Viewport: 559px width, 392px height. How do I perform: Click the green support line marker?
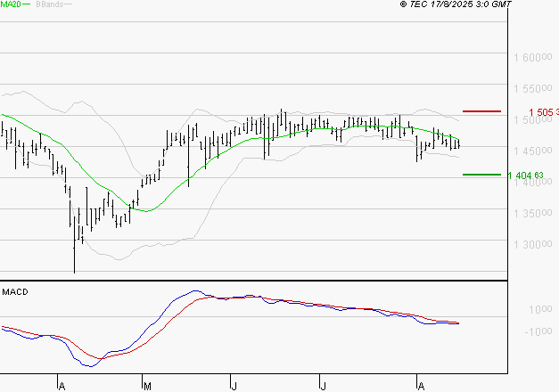pyautogui.click(x=481, y=175)
